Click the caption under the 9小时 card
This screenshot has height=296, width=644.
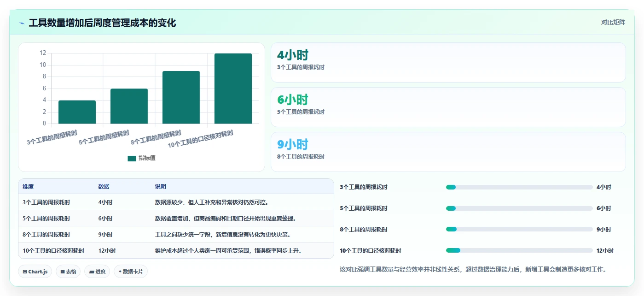(x=301, y=157)
